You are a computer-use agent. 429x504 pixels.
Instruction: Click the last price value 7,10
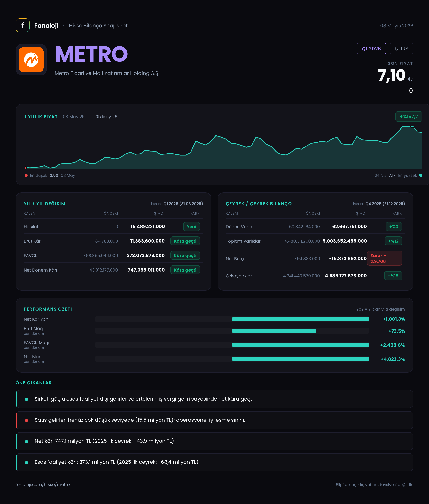[x=392, y=75]
